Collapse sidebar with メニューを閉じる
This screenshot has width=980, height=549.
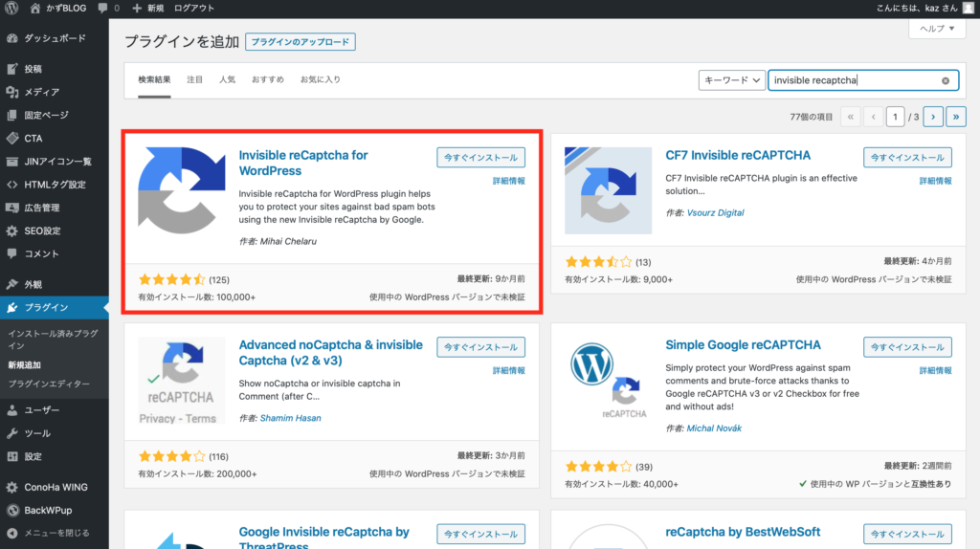55,533
